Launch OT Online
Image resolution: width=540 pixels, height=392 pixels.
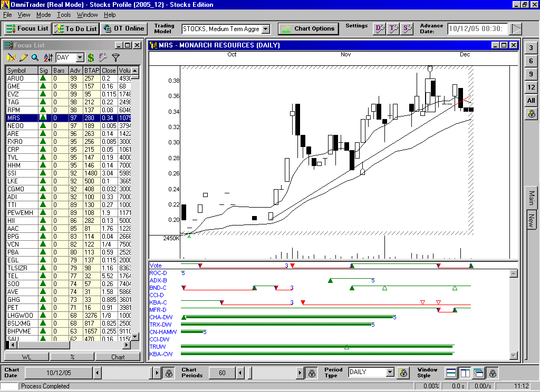[124, 28]
